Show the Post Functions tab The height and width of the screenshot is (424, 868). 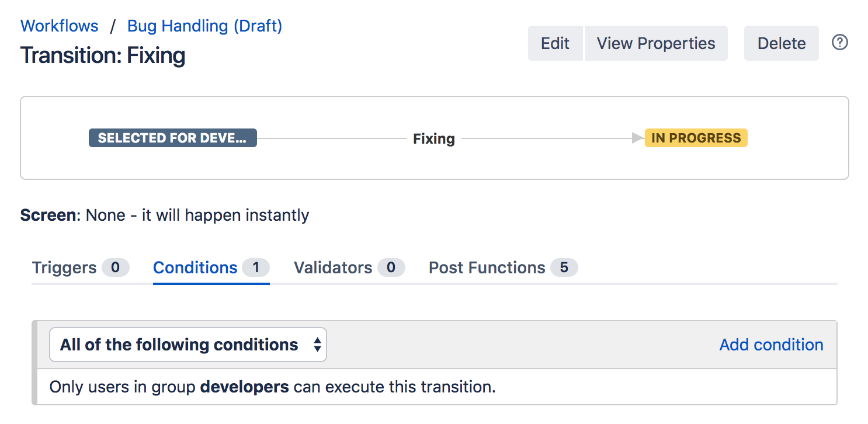(487, 267)
